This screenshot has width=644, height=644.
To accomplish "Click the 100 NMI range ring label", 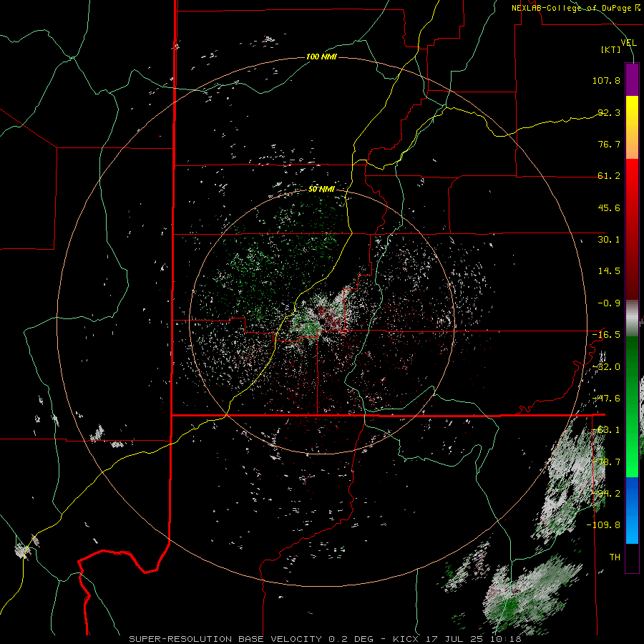I will click(321, 57).
